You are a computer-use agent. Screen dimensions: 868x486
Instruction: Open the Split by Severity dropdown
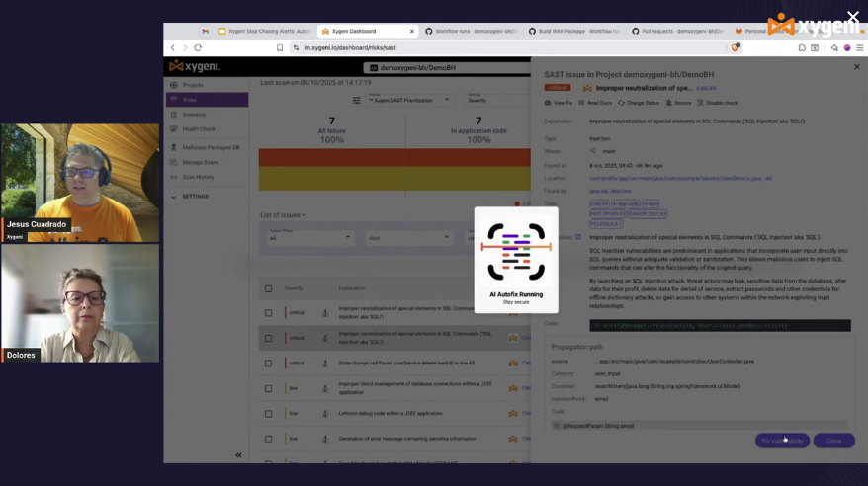pyautogui.click(x=495, y=100)
